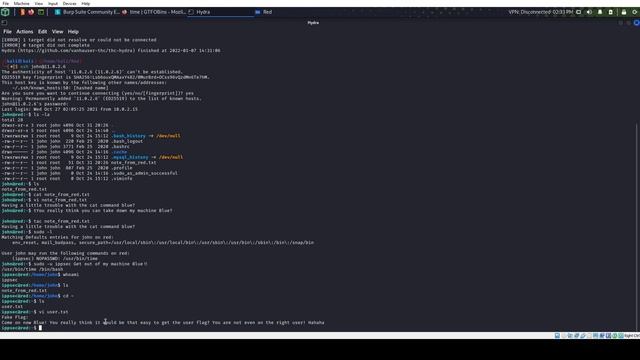The image size is (640, 360).
Task: Open terminal emulator launcher in panel
Action: click(x=41, y=12)
